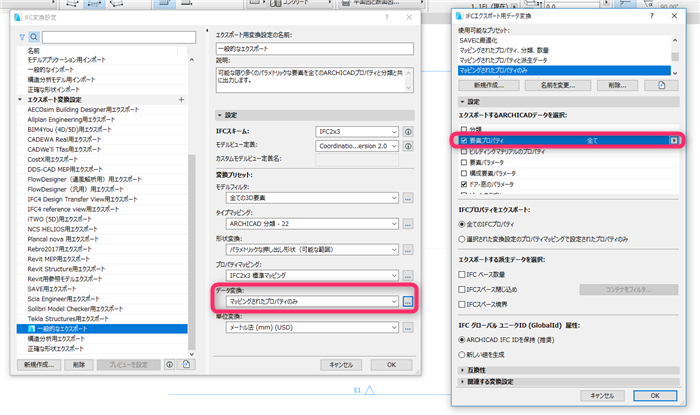Open モデルフィルタ settings with its ellipsis button

click(x=408, y=198)
